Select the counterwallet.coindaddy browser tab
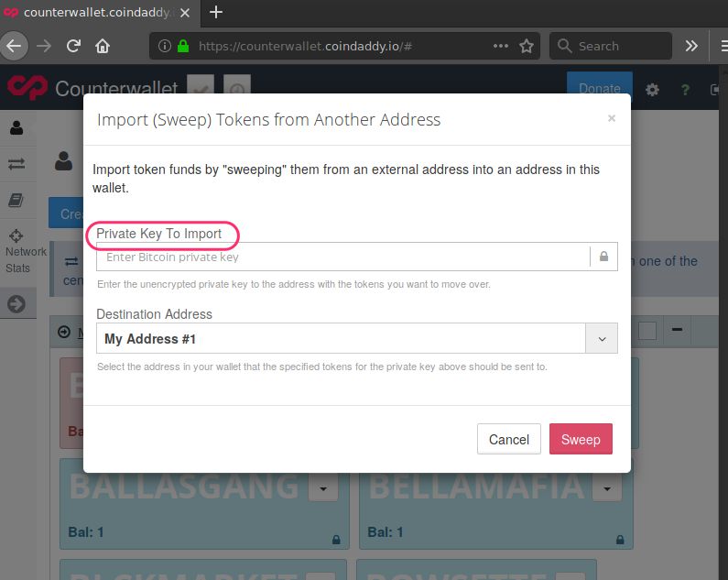This screenshot has height=580, width=728. pyautogui.click(x=101, y=13)
